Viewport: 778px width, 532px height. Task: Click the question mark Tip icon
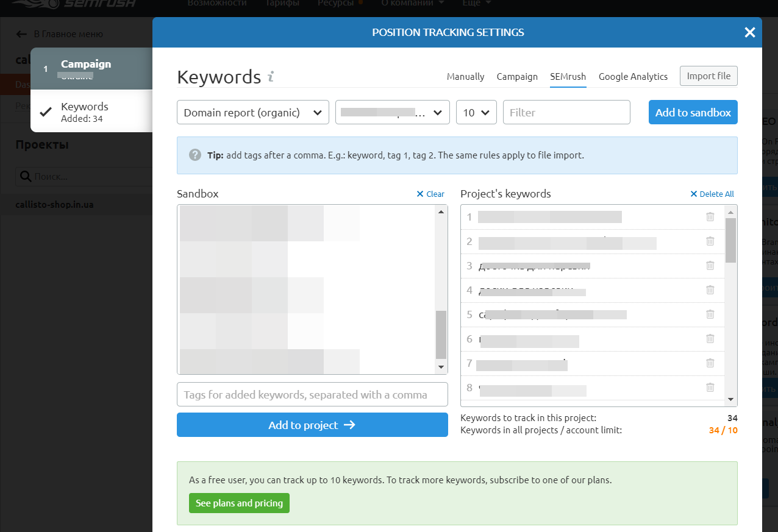coord(195,155)
